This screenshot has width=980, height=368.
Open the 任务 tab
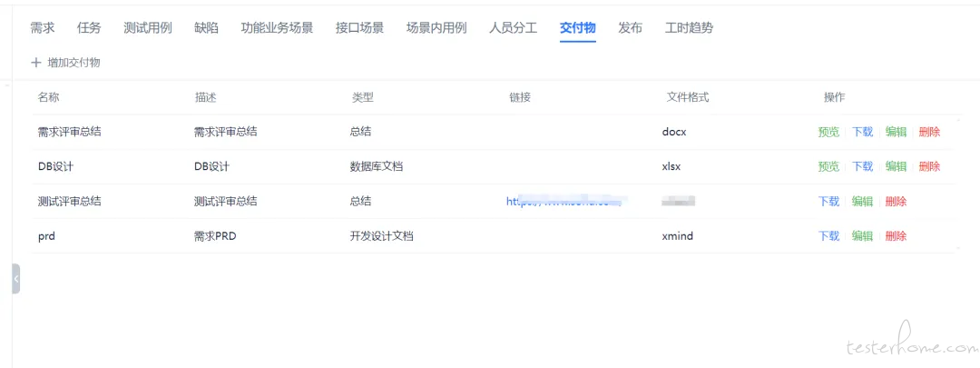click(89, 27)
